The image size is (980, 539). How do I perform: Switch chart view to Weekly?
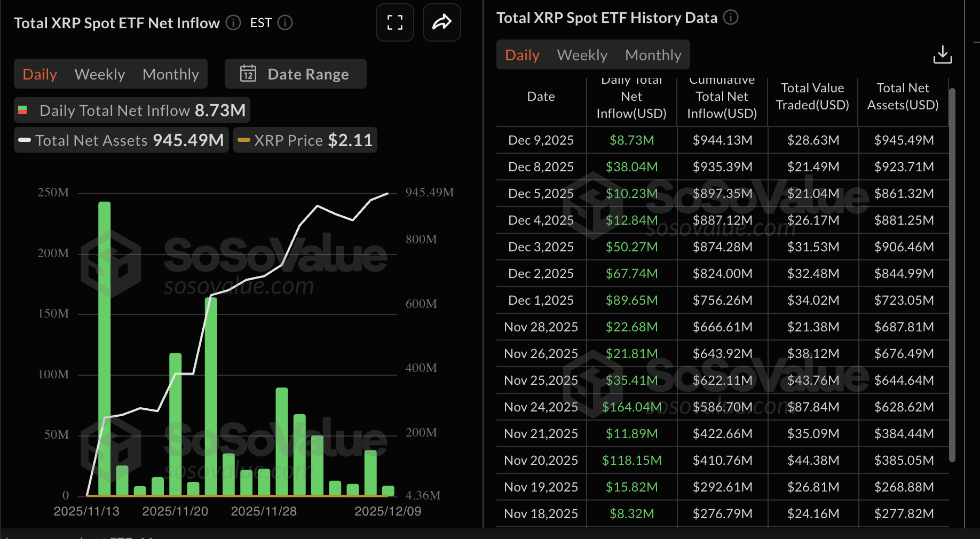click(99, 74)
